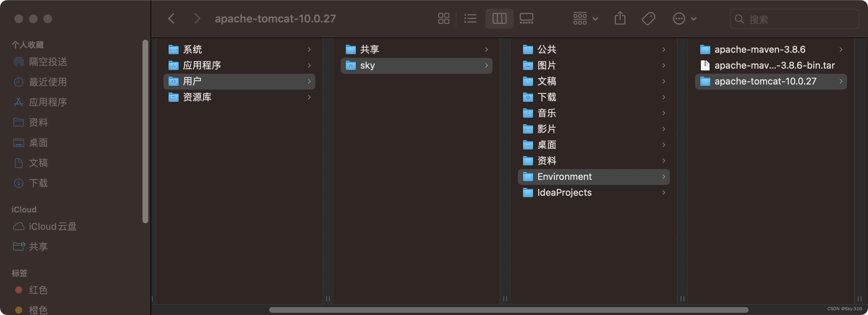This screenshot has height=315, width=868.
Task: Select the 应用程序 folder icon in first column
Action: click(174, 65)
